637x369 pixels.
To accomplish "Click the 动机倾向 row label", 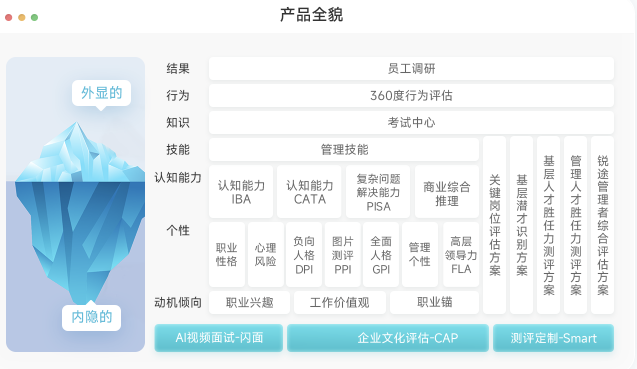I will 178,302.
